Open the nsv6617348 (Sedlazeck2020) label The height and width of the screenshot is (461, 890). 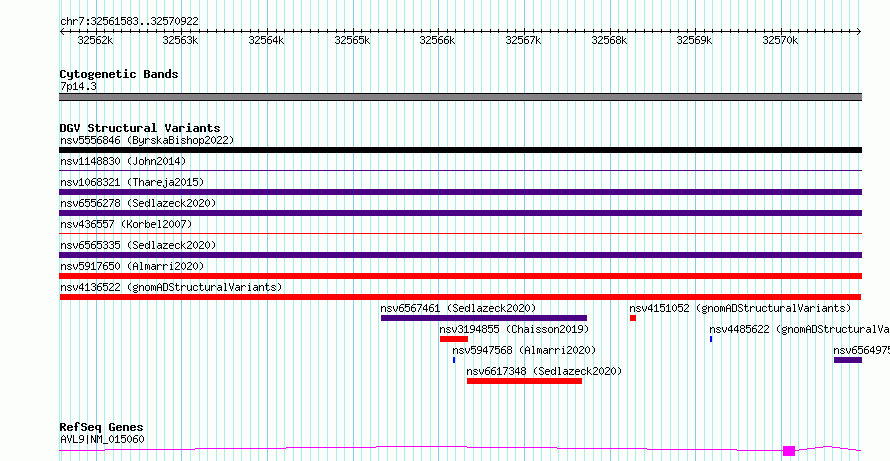pyautogui.click(x=544, y=371)
